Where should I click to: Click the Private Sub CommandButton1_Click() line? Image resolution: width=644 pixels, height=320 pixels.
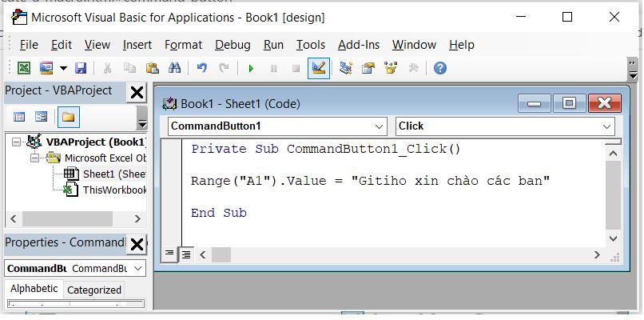[326, 149]
